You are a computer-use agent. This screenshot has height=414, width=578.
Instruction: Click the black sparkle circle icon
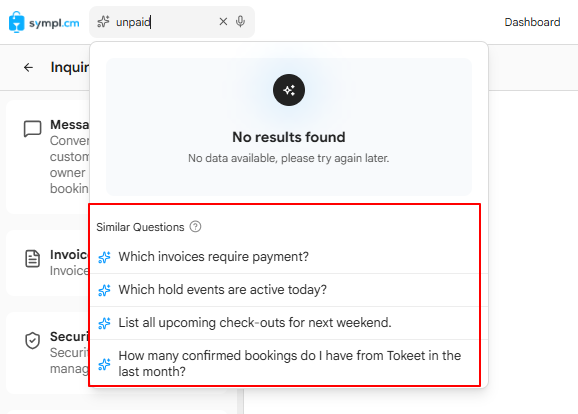coord(289,90)
